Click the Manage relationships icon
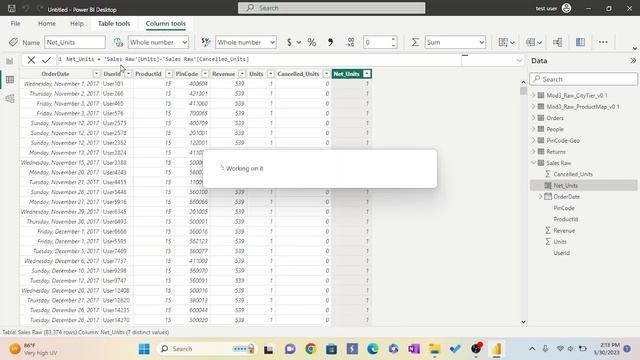This screenshot has width=640, height=360. [558, 42]
